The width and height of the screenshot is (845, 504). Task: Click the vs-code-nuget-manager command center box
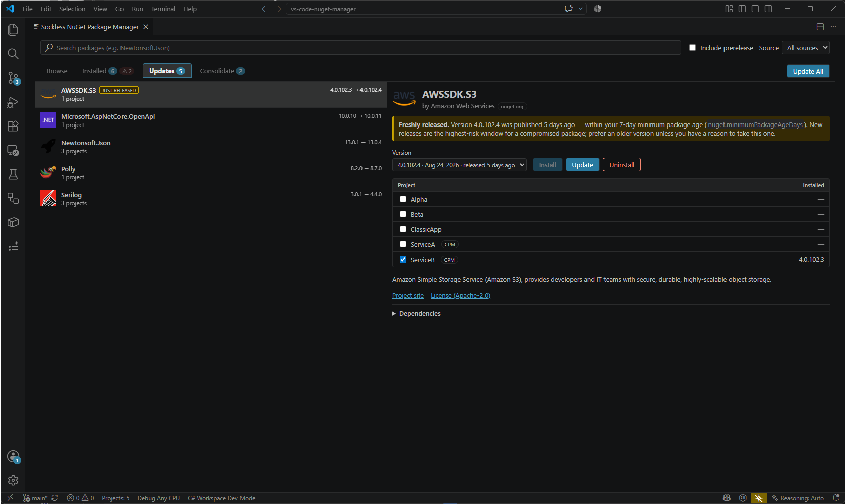[x=423, y=9]
